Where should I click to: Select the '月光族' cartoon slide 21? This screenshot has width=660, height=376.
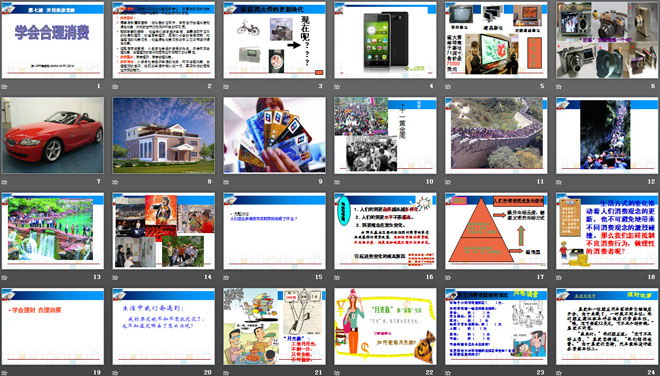coord(274,326)
